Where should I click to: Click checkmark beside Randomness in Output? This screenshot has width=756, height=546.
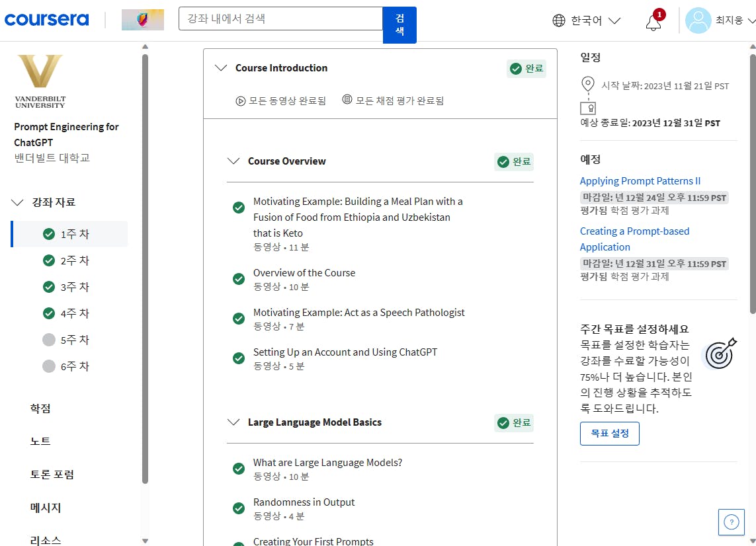(239, 508)
